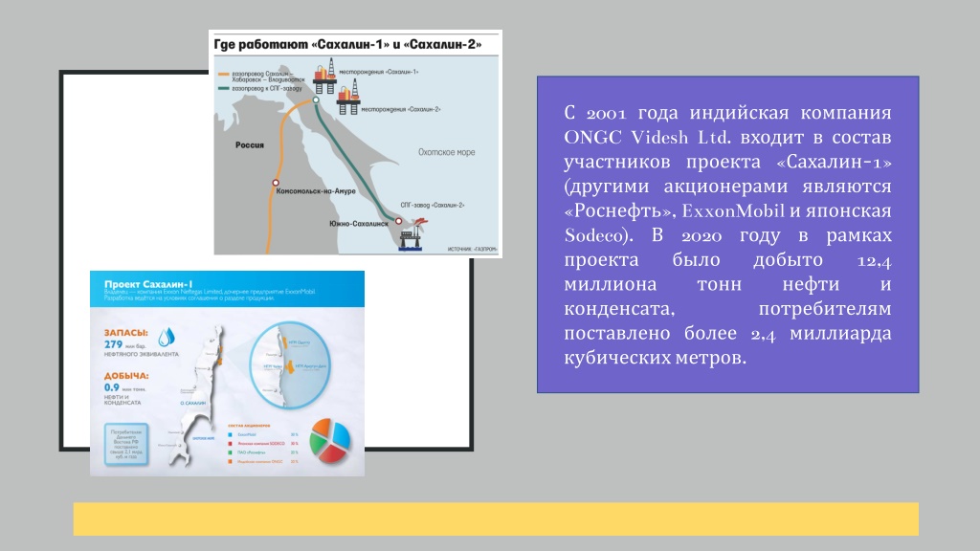
Task: Click the red SODECO legend square
Action: click(x=230, y=444)
